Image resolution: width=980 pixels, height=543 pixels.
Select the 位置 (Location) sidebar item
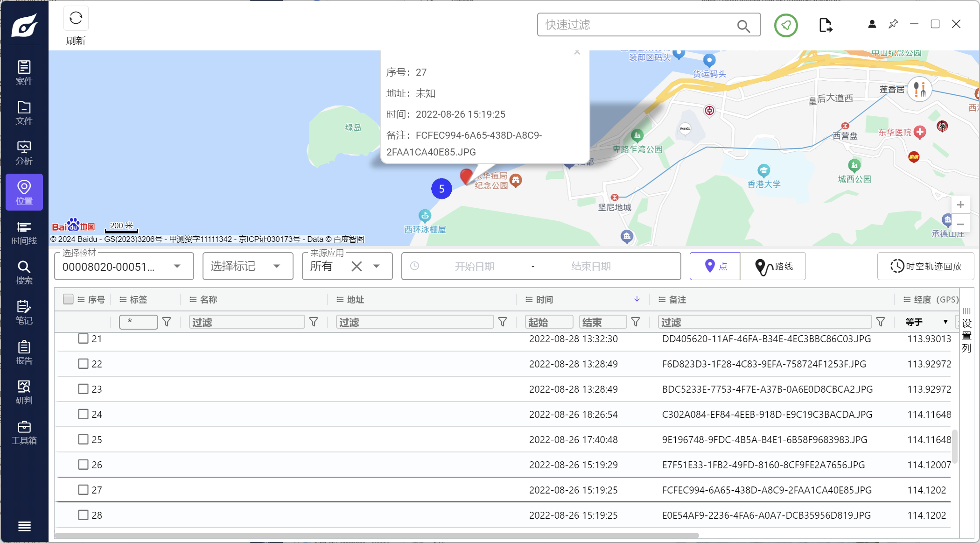point(24,192)
